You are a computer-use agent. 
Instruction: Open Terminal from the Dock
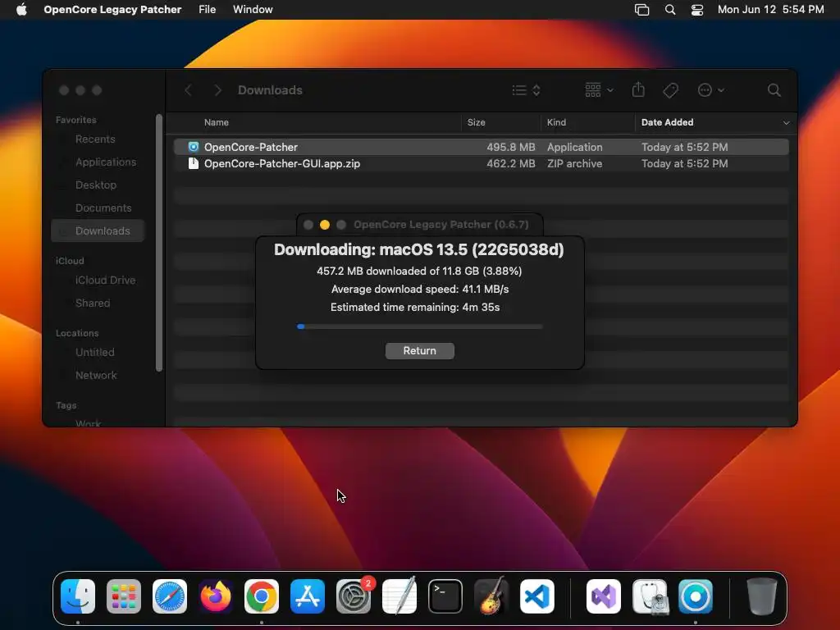pyautogui.click(x=445, y=596)
